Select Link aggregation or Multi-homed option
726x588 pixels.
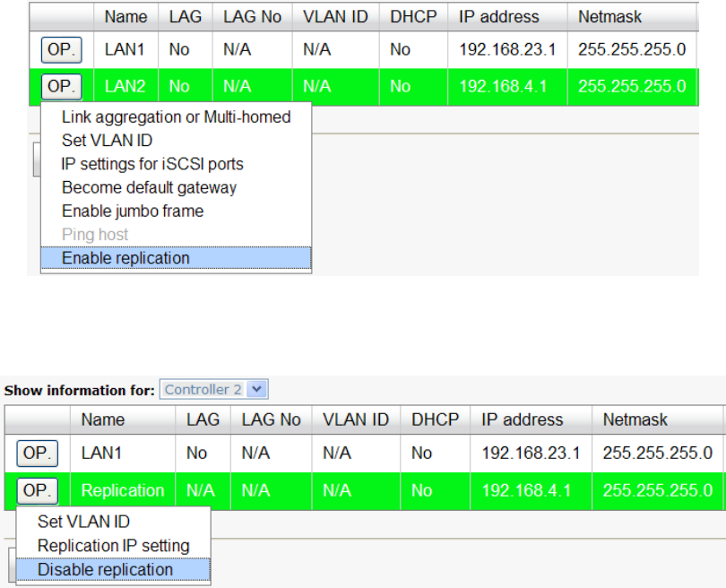[176, 117]
